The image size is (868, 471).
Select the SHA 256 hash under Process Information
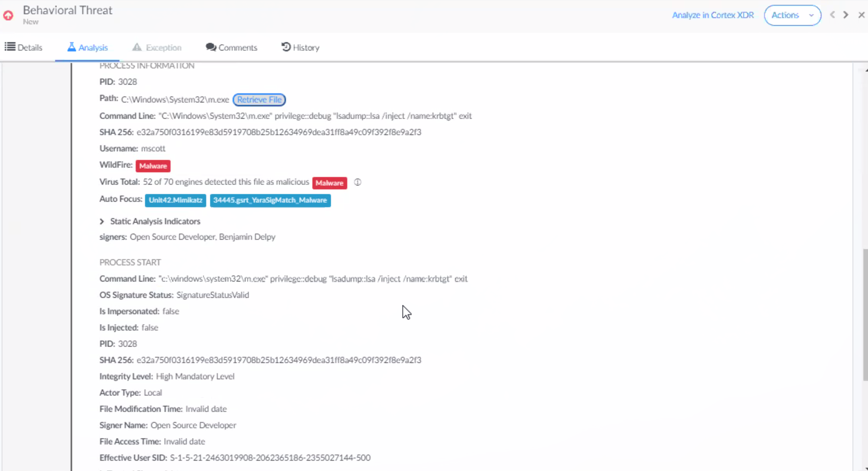pos(279,132)
